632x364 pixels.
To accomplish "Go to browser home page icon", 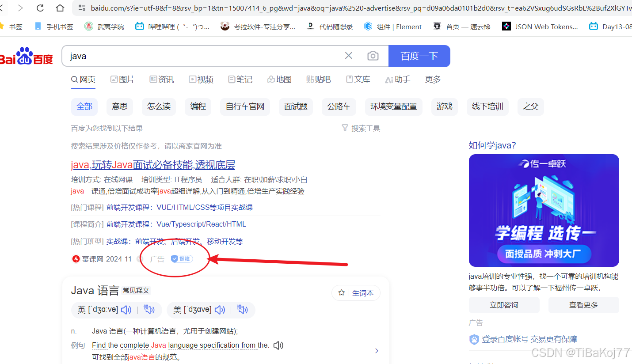I will [x=60, y=8].
